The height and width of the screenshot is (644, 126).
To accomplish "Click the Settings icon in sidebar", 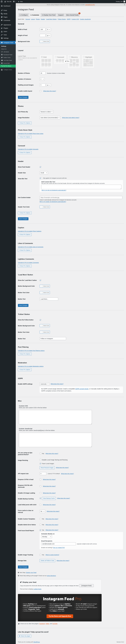I will 2,38.
